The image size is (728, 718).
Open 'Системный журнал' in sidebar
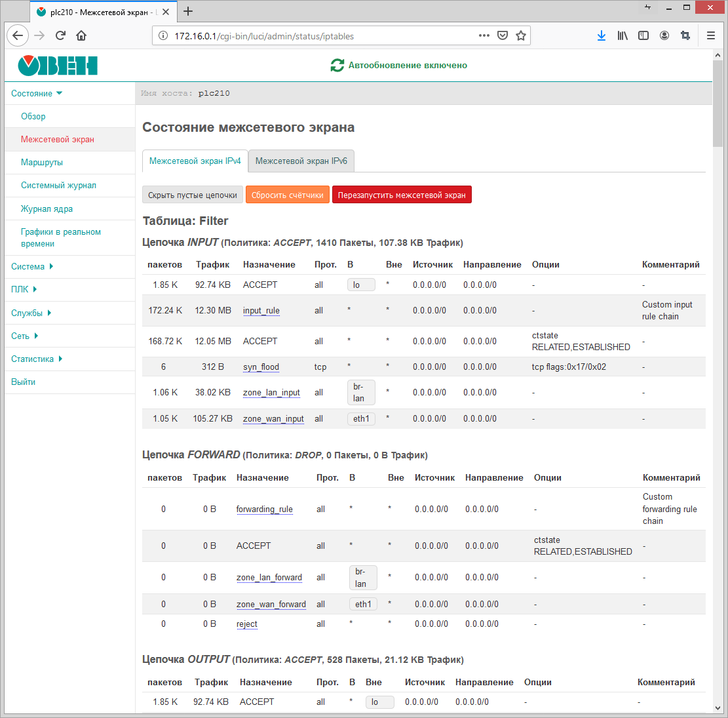(x=58, y=185)
